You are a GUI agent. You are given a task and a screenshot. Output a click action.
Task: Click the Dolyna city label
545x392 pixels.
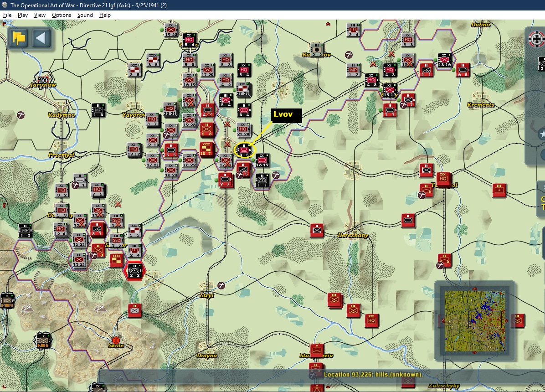tap(207, 356)
